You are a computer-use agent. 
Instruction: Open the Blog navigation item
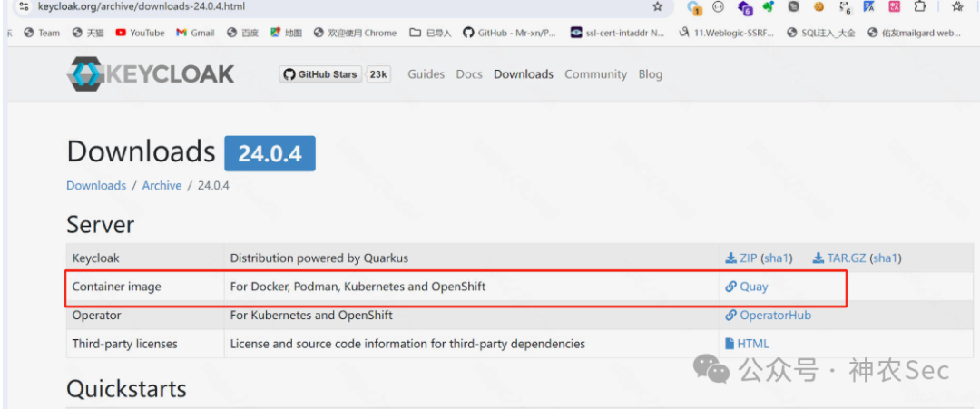pos(650,74)
